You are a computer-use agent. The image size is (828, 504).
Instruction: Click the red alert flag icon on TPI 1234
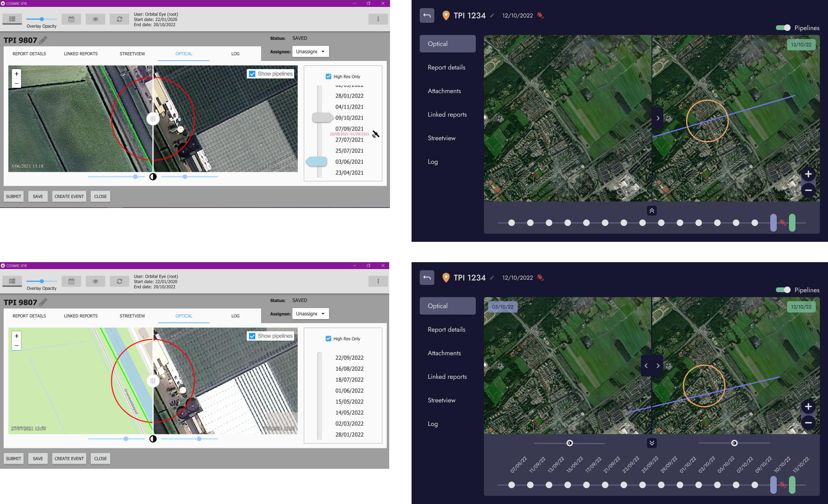point(540,15)
